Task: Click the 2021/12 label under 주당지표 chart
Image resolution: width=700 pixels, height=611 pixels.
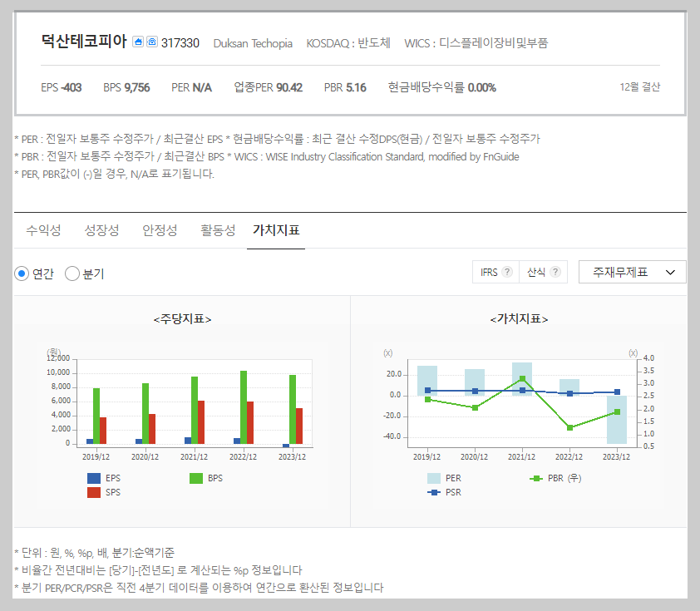Action: tap(195, 457)
